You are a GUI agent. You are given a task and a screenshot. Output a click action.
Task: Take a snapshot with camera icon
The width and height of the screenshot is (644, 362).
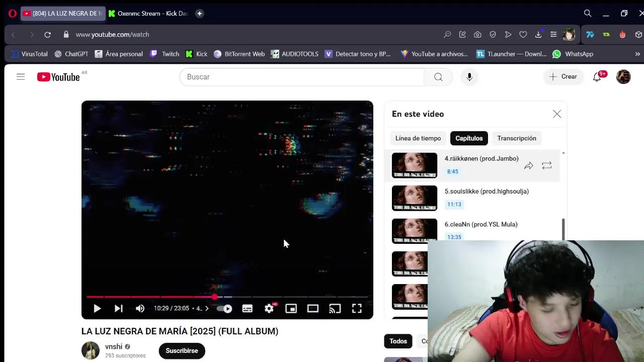pos(477,35)
